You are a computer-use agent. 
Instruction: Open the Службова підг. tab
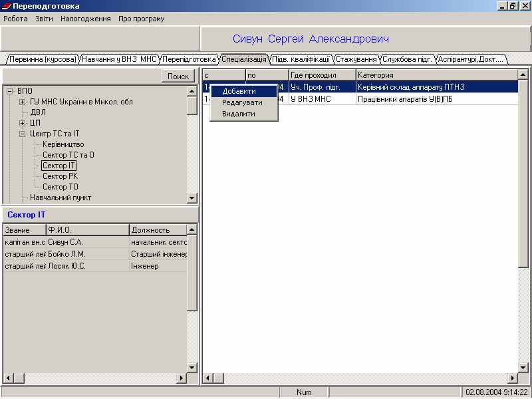click(x=407, y=59)
